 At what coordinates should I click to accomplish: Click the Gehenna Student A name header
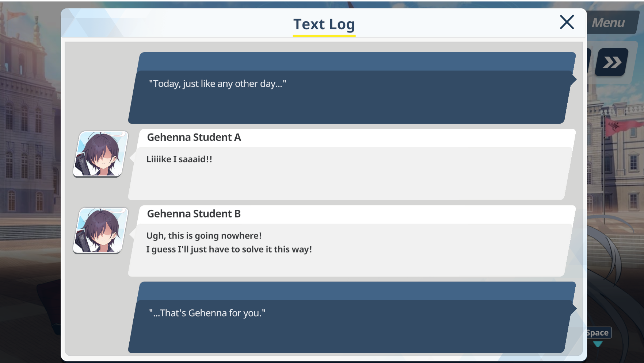pos(194,138)
